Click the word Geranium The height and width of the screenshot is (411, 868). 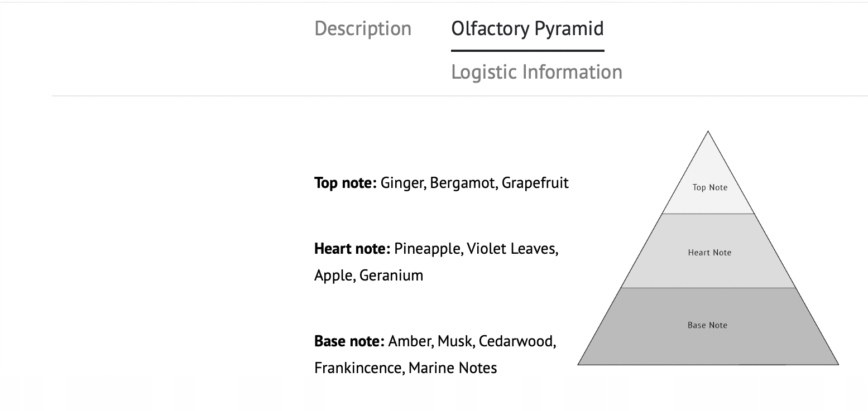[x=391, y=275]
